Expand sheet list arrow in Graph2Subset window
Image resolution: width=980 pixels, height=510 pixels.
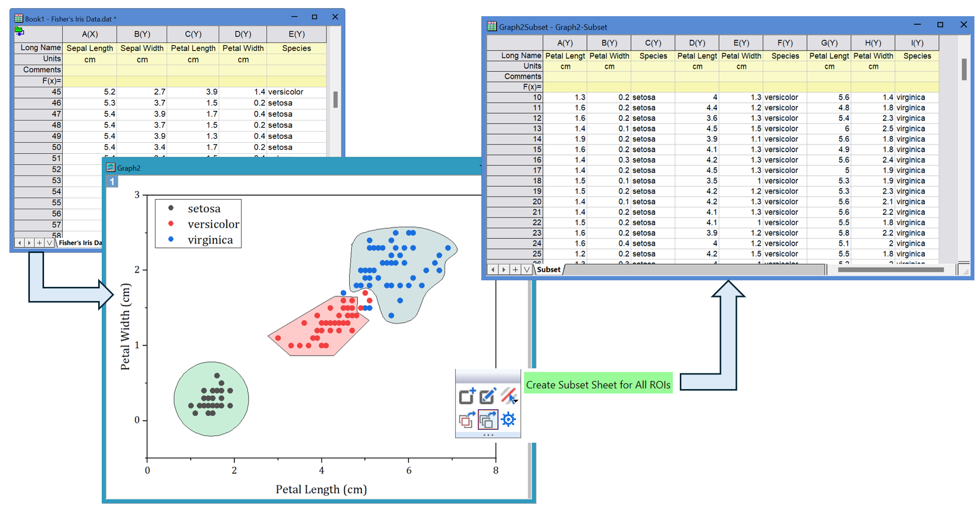pyautogui.click(x=526, y=270)
